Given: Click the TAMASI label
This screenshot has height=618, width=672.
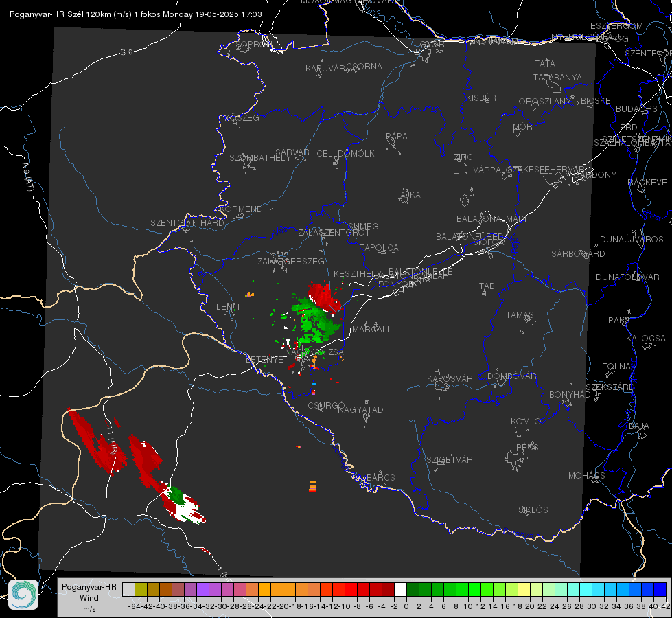Looking at the screenshot, I should (521, 314).
